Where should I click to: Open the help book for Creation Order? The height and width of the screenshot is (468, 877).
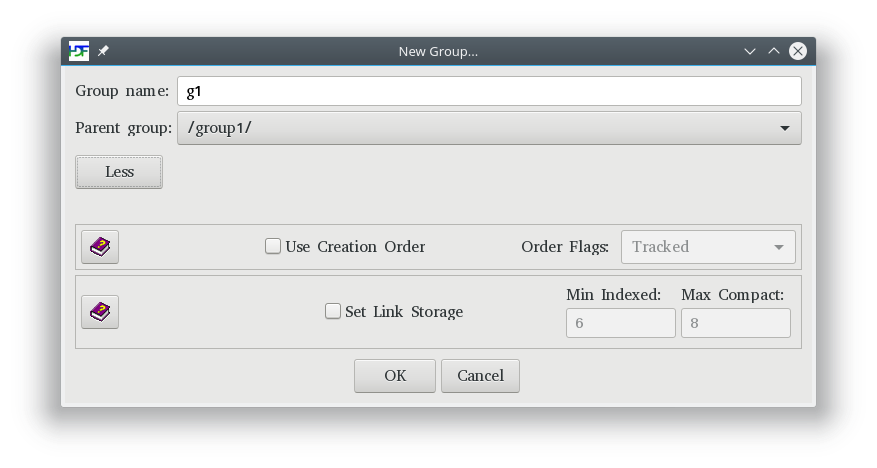click(x=100, y=247)
